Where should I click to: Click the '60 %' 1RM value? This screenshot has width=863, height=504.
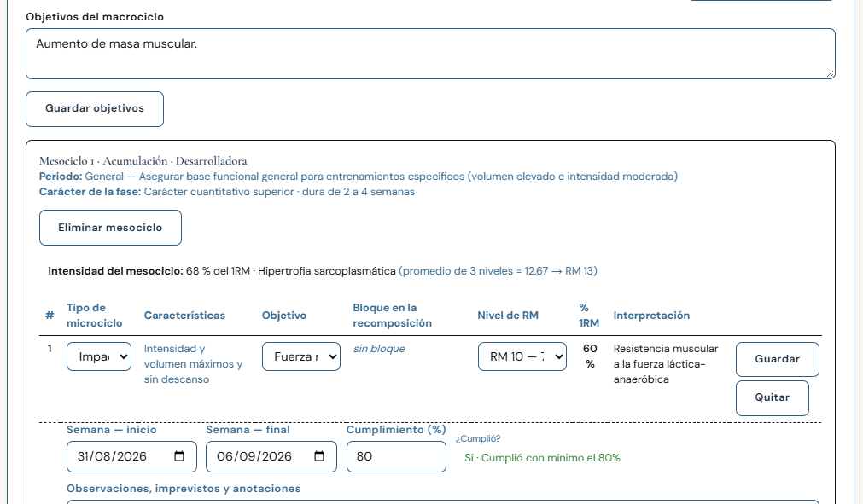(x=590, y=356)
